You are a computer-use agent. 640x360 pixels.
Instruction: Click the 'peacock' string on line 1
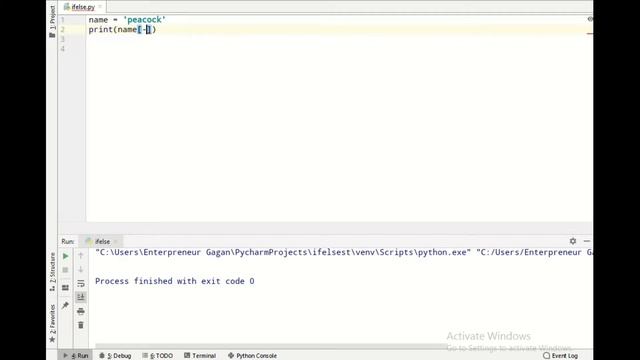click(x=144, y=20)
